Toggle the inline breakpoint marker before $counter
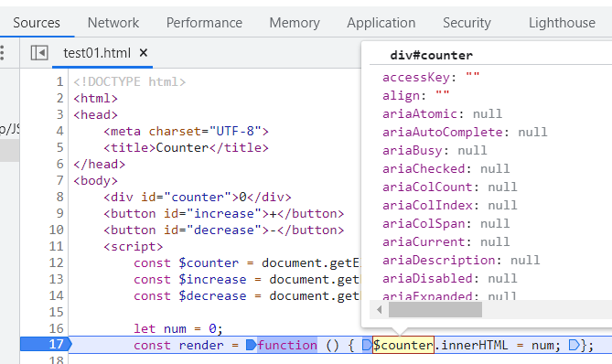Image resolution: width=612 pixels, height=364 pixels. point(367,345)
